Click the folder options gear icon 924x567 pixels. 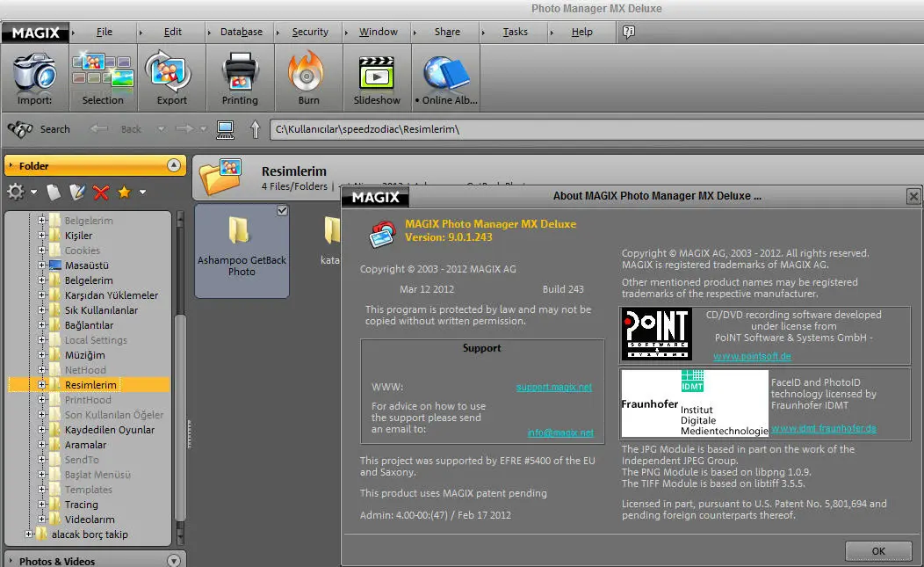[x=15, y=192]
